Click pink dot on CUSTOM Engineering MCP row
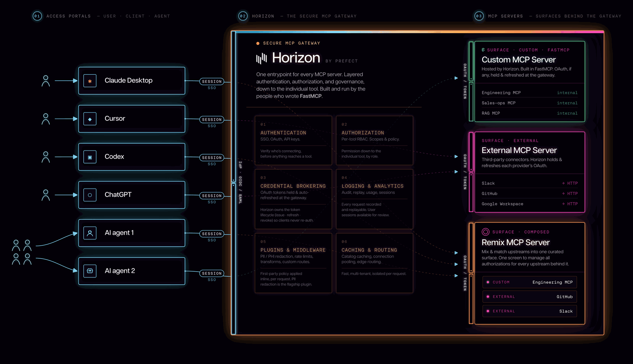This screenshot has width=633, height=364. click(x=488, y=282)
